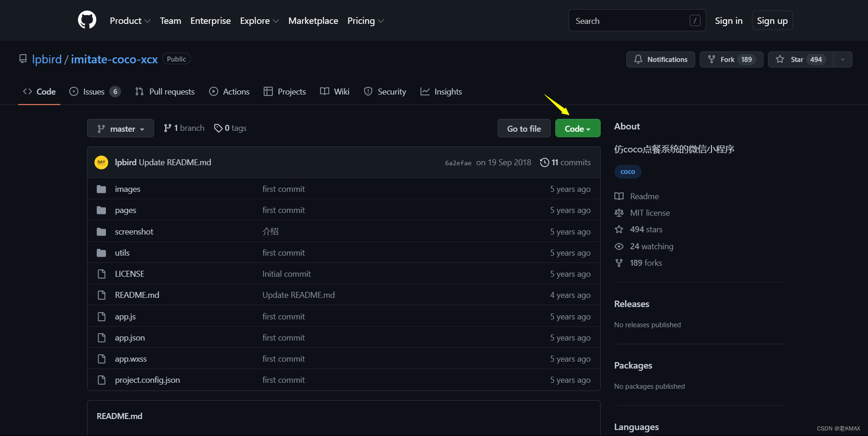This screenshot has width=868, height=436.
Task: Click the slash shortcut key in the search box
Action: [695, 21]
